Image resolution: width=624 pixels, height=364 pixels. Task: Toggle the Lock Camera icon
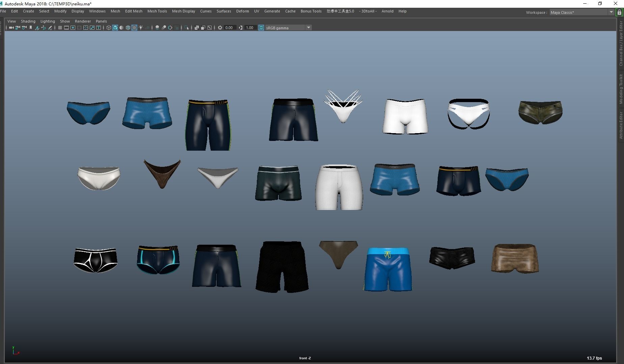(18, 28)
